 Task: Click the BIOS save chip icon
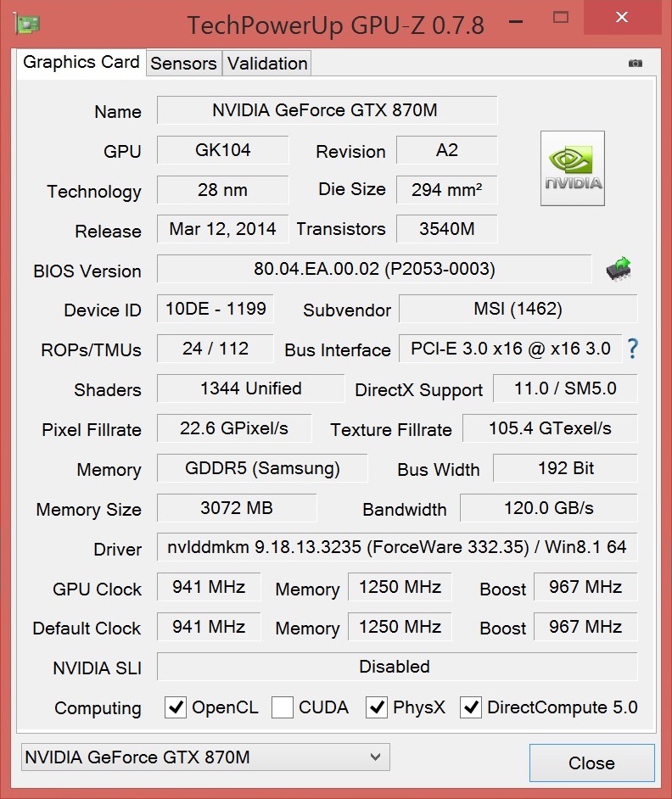(619, 269)
